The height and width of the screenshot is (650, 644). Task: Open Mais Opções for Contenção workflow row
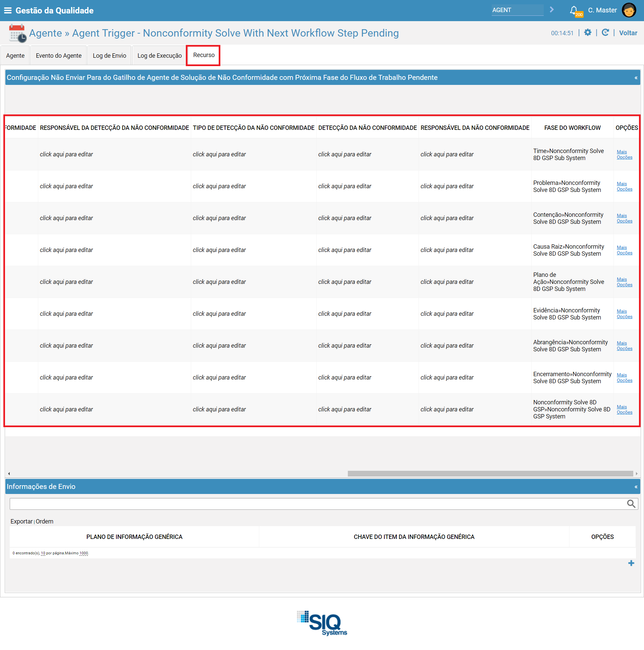point(624,218)
